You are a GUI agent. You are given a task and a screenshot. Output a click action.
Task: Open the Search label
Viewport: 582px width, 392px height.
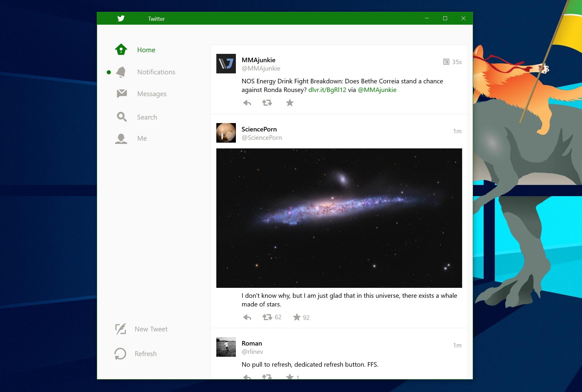147,117
